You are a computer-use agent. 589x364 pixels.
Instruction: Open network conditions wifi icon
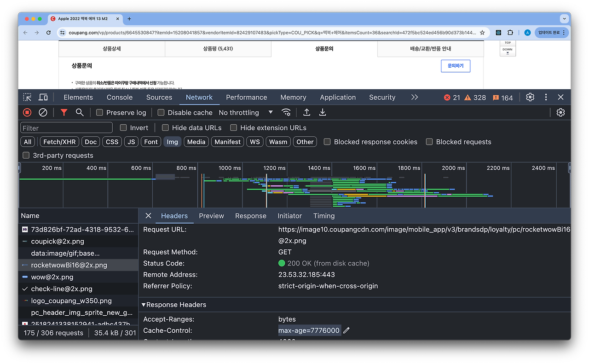286,112
